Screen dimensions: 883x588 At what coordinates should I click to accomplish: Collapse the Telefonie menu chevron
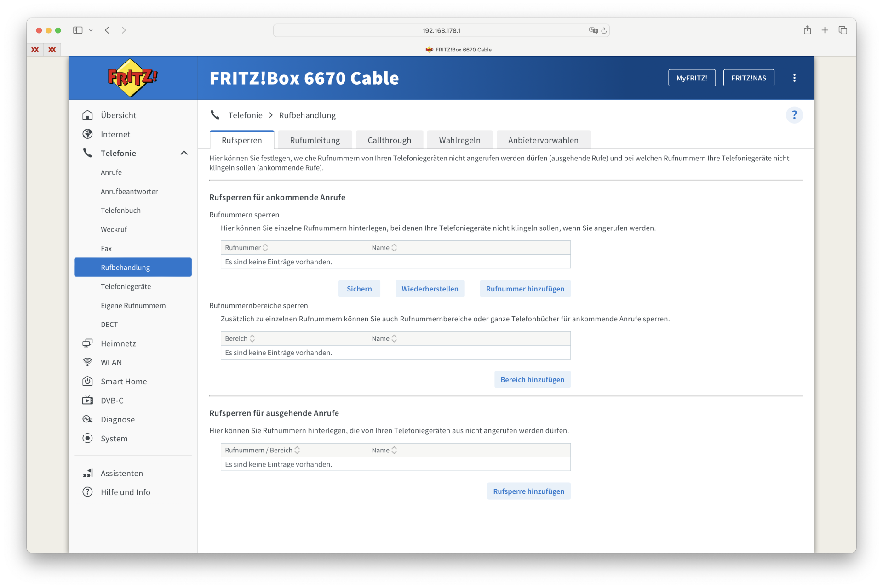184,153
